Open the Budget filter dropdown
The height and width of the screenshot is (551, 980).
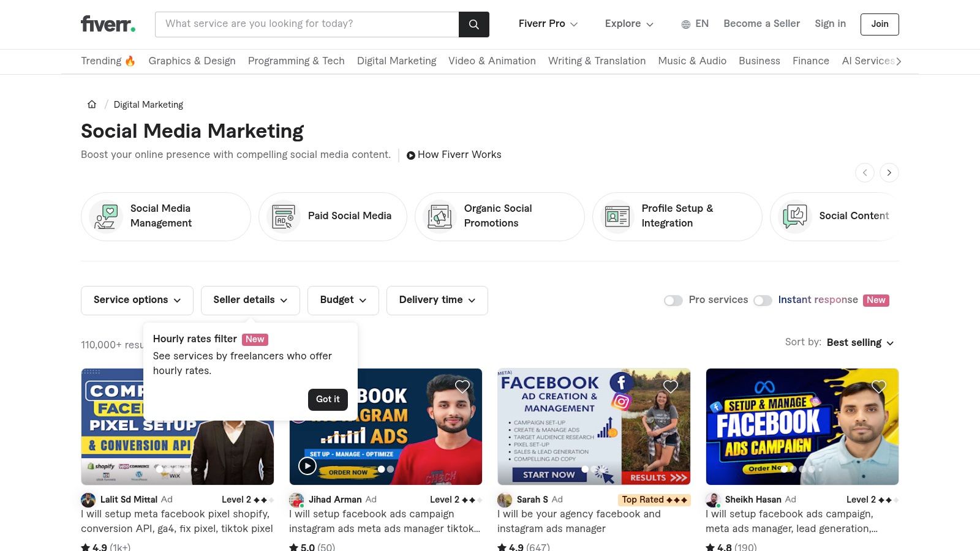(343, 300)
